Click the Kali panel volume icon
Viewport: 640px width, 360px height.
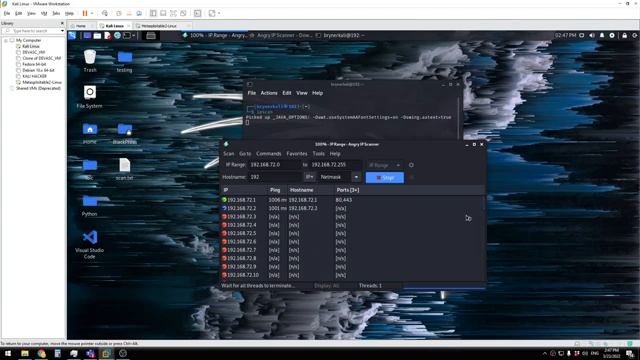coord(592,36)
